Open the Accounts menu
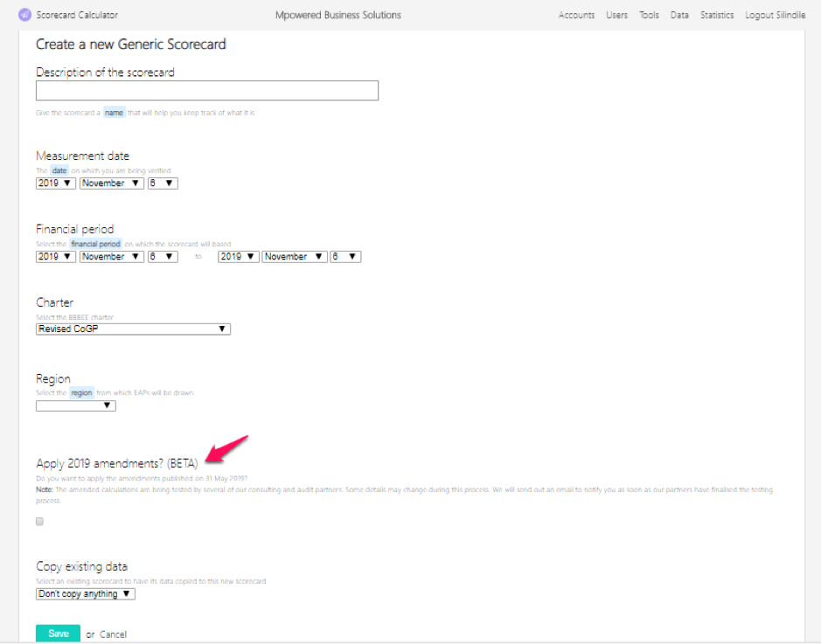This screenshot has height=644, width=821. click(576, 15)
